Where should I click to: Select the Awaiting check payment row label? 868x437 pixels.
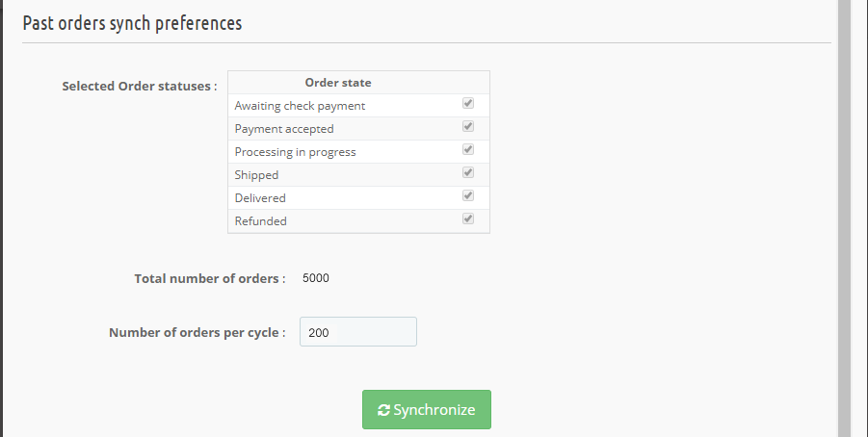(300, 106)
